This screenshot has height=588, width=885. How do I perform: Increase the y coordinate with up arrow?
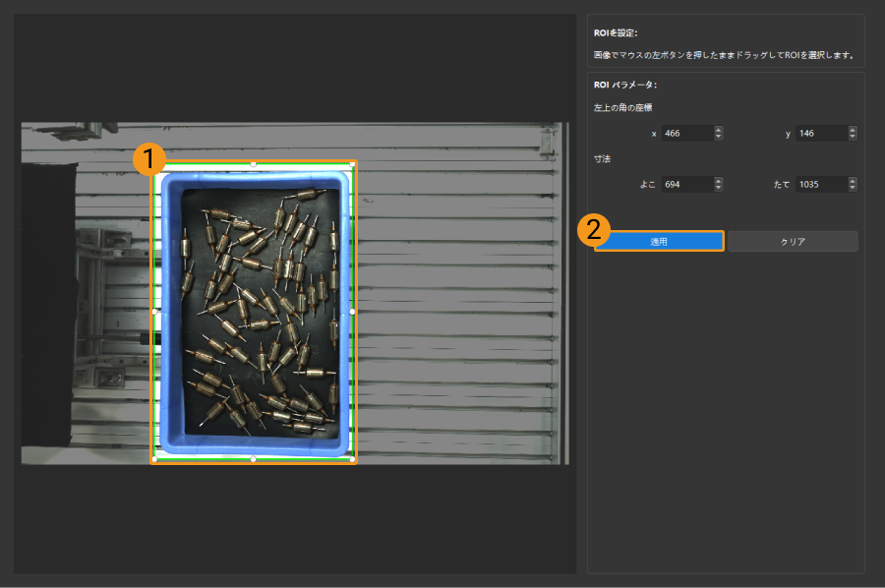(x=852, y=130)
